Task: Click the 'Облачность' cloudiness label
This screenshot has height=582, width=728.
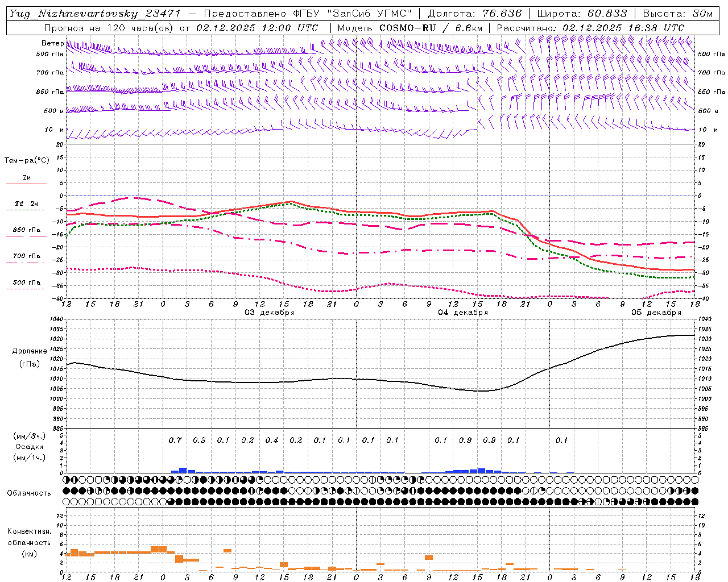Action: (x=29, y=493)
